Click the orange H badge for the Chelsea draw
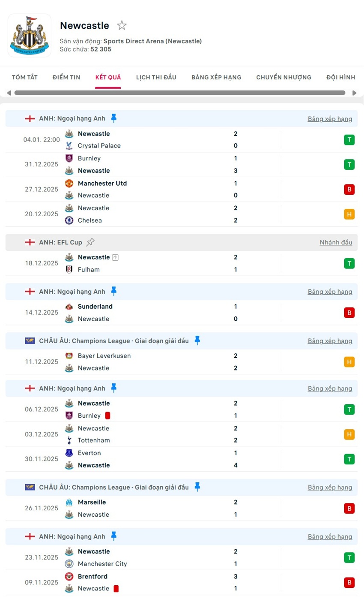 (x=349, y=214)
